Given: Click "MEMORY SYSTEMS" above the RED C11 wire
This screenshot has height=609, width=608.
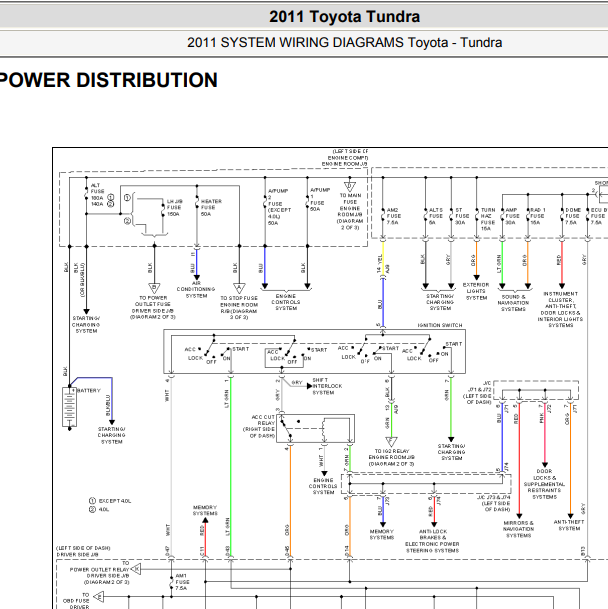Looking at the screenshot, I should coord(205,510).
